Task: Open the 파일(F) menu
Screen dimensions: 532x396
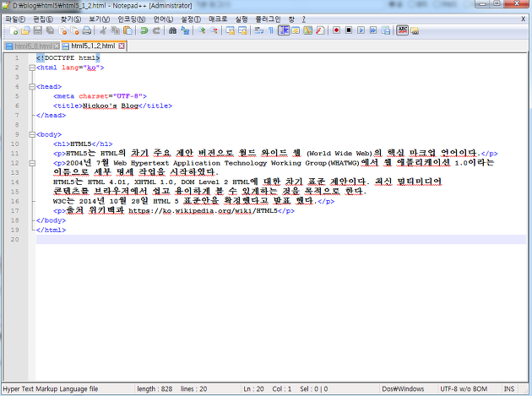Action: pyautogui.click(x=15, y=19)
